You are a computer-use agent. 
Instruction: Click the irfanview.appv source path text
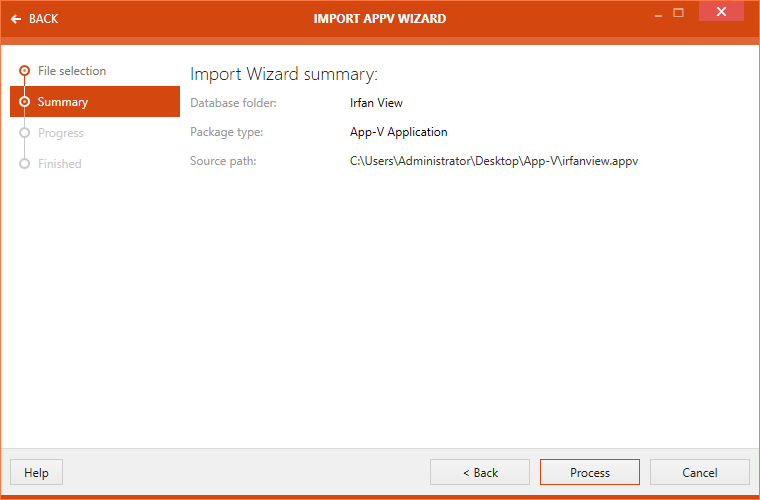click(x=494, y=161)
